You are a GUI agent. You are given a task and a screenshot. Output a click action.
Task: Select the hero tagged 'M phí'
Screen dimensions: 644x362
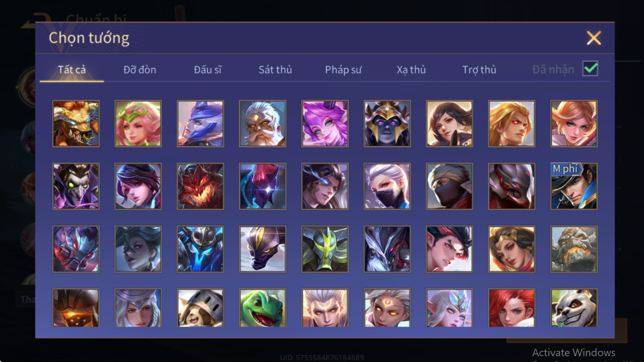(x=574, y=186)
